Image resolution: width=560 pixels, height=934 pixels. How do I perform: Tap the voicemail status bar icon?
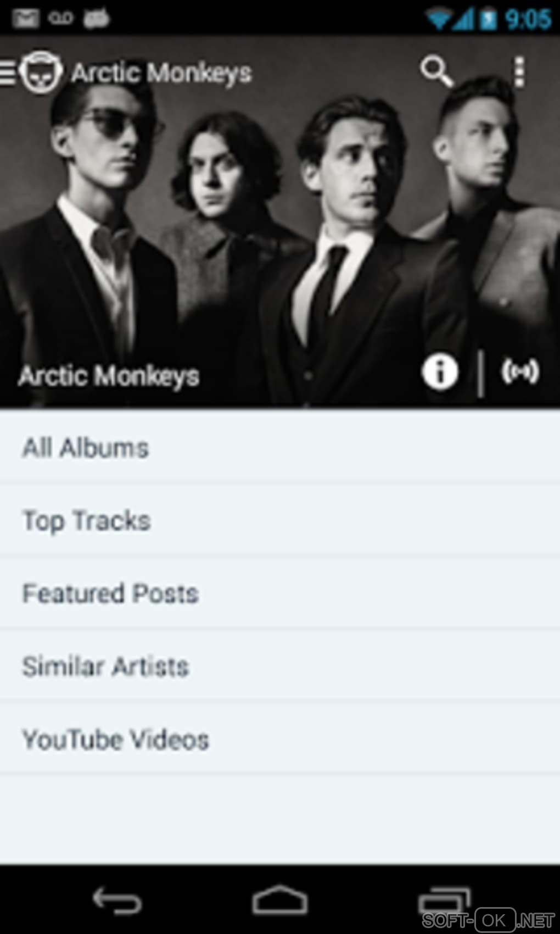point(60,18)
